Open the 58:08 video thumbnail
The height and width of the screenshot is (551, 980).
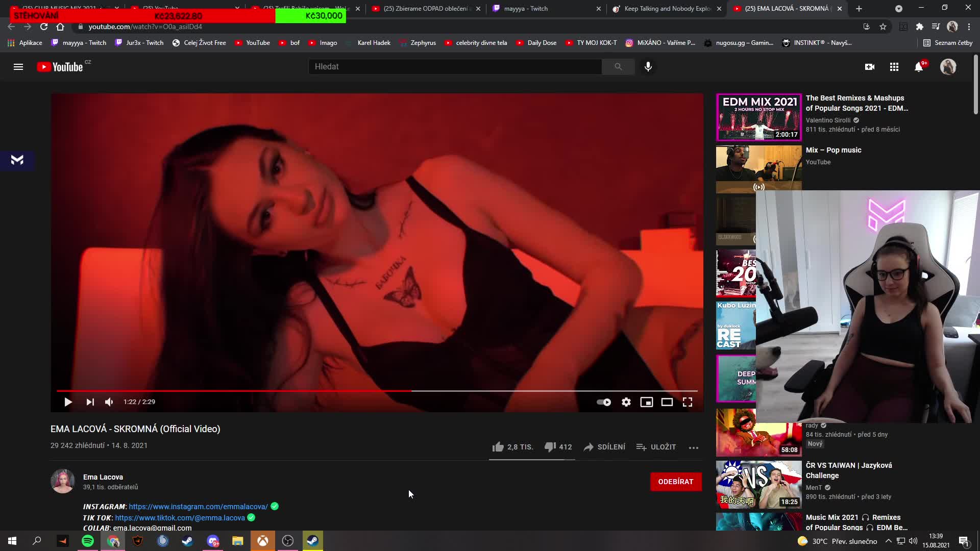(759, 433)
